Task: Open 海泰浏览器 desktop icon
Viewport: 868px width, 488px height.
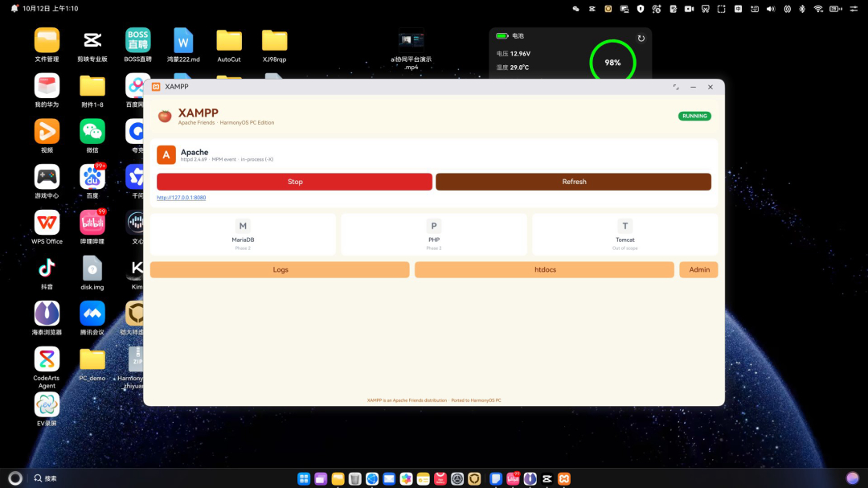Action: tap(47, 318)
